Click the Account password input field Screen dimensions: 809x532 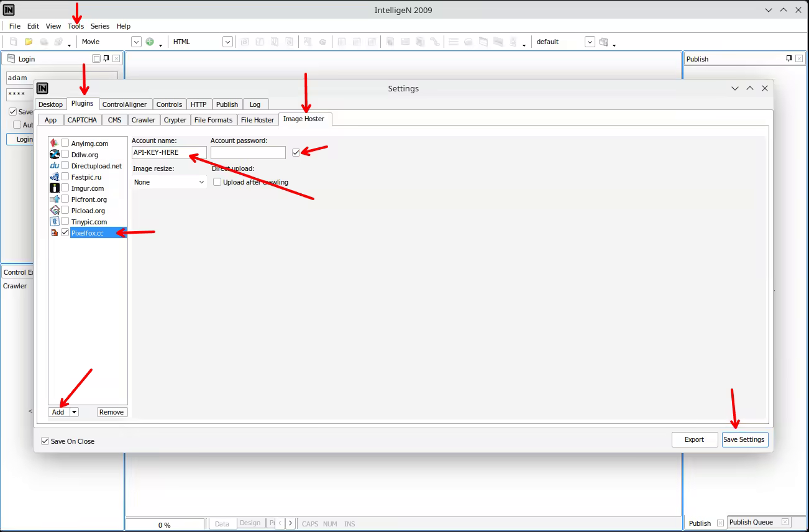[x=248, y=152]
